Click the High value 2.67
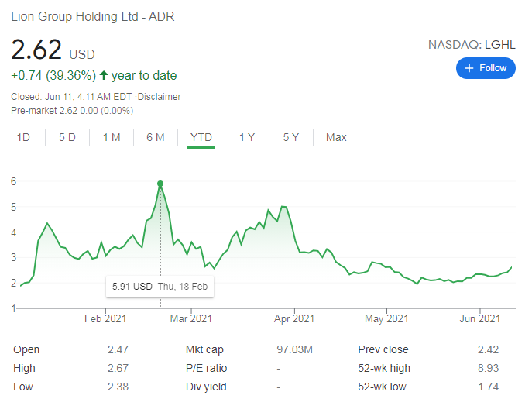The width and height of the screenshot is (532, 416). point(118,368)
